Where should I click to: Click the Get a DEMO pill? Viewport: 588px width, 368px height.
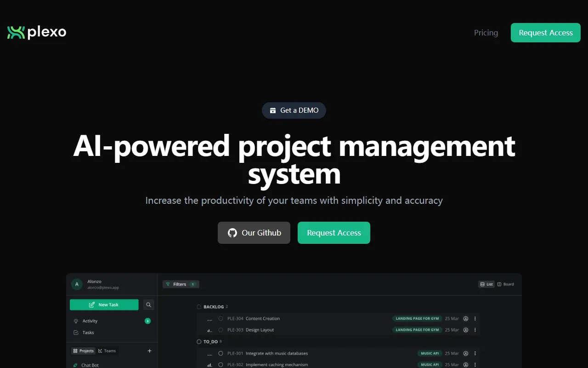point(294,110)
